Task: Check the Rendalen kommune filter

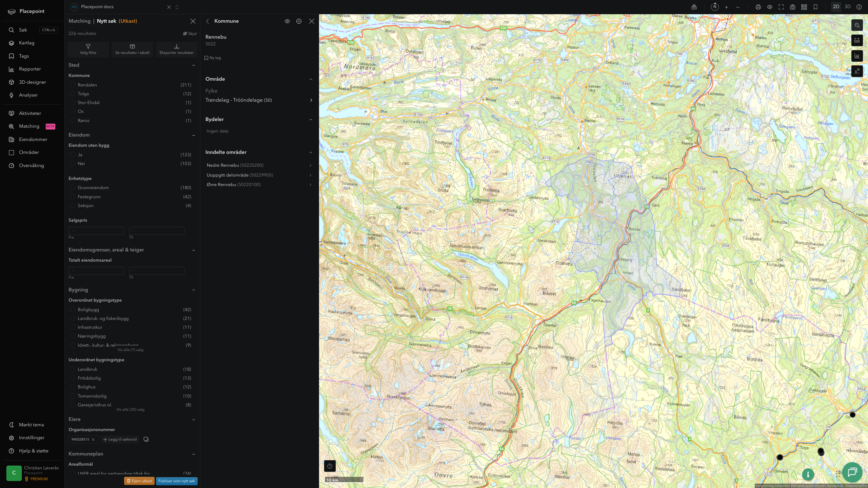Action: (x=73, y=85)
